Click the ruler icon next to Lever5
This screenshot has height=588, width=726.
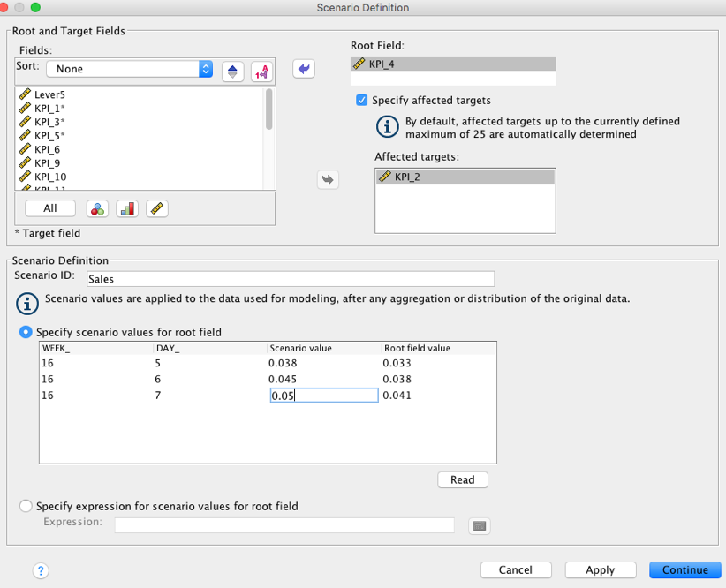[25, 94]
